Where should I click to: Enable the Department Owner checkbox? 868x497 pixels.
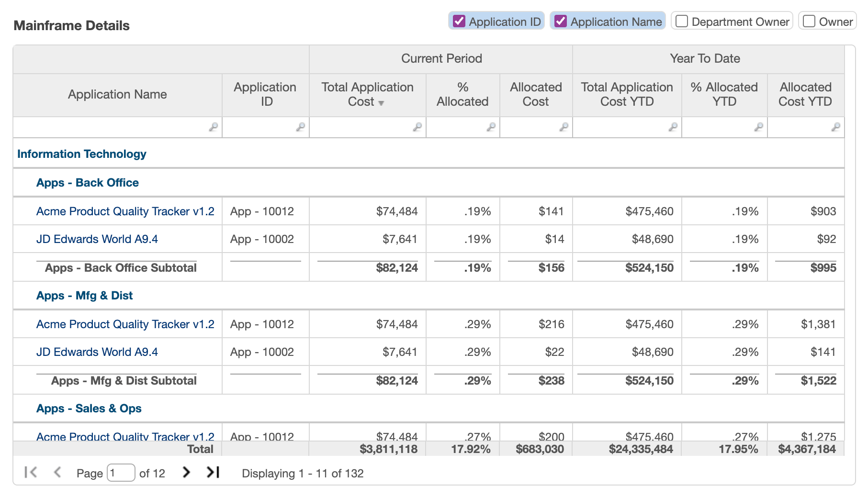682,22
